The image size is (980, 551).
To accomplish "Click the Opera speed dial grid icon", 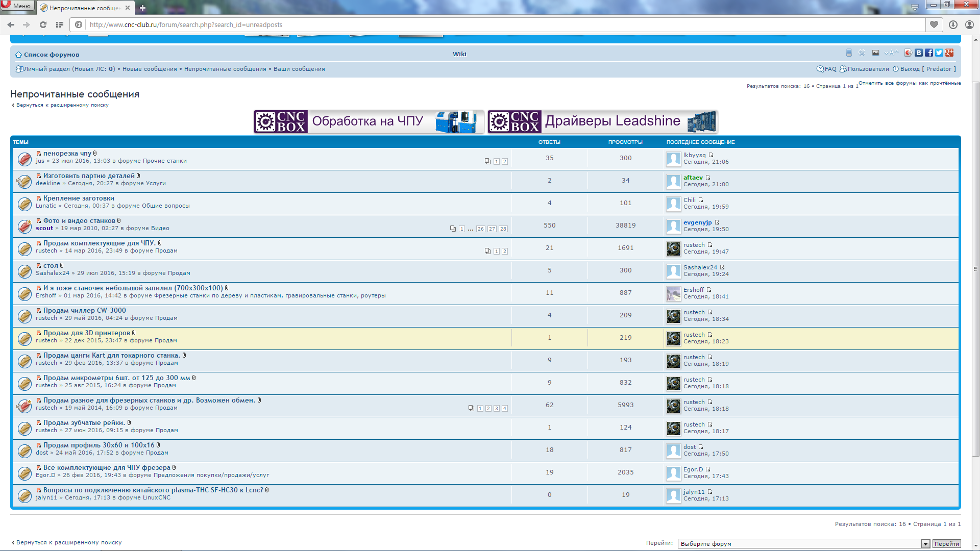I will click(x=60, y=24).
